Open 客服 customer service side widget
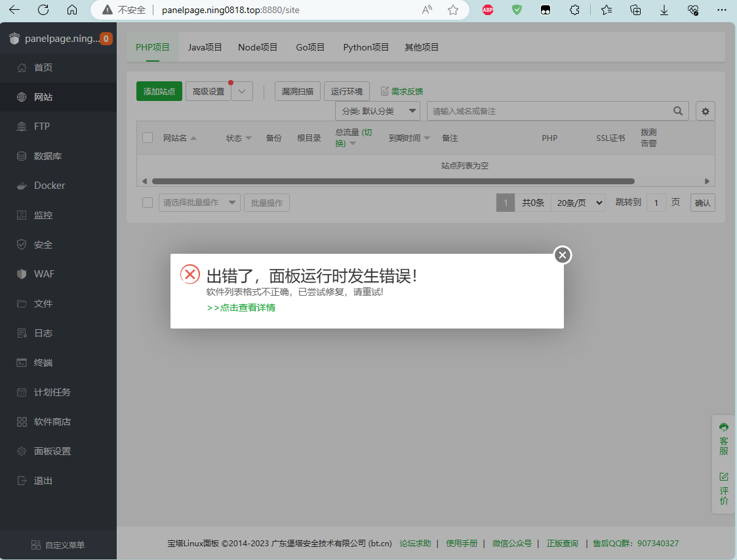The height and width of the screenshot is (560, 737). 724,439
